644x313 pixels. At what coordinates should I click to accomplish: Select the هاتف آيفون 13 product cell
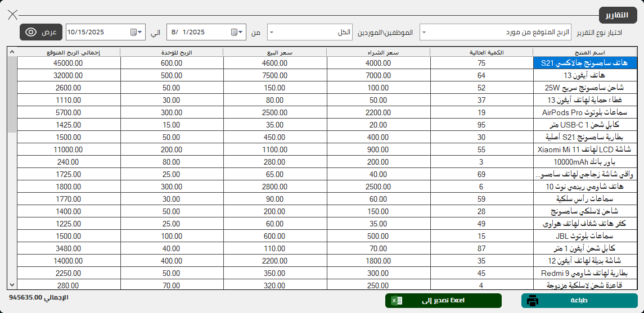click(585, 75)
